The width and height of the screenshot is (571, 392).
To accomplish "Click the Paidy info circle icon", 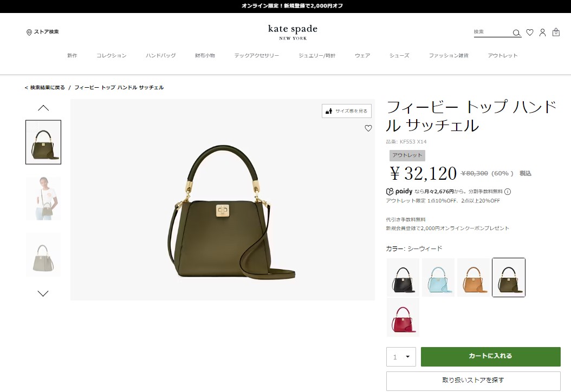I will (x=508, y=192).
